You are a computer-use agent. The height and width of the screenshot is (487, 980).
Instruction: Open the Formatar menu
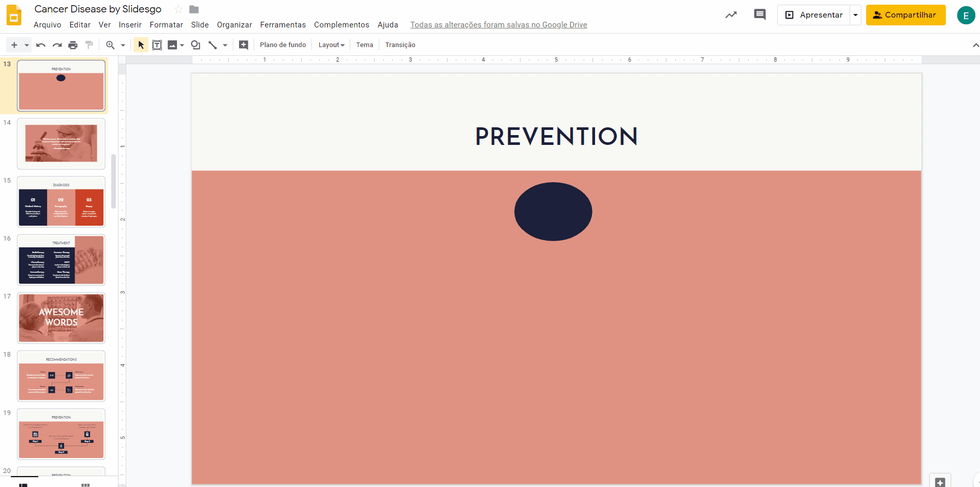point(166,25)
